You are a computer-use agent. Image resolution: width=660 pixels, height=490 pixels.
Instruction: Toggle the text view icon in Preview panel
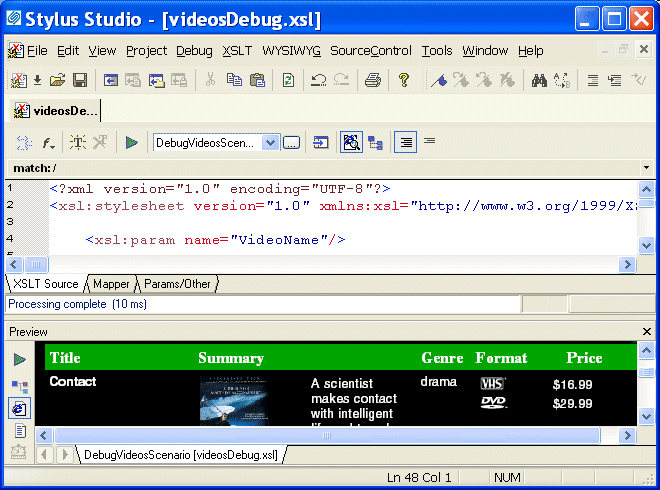20,431
